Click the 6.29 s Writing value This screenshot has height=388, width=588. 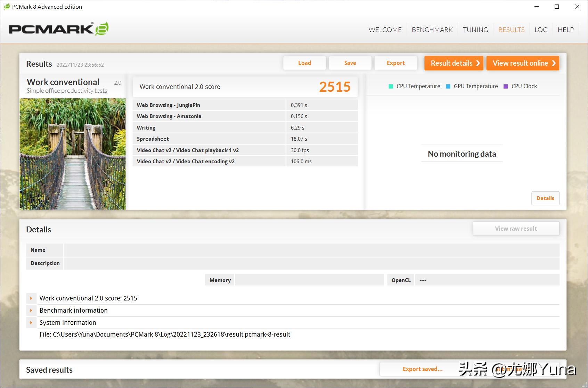pyautogui.click(x=297, y=127)
